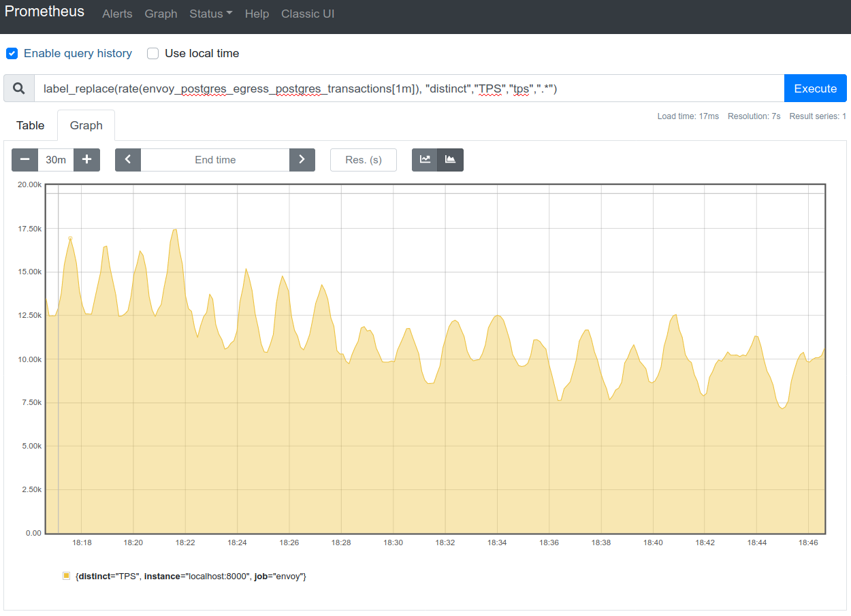The height and width of the screenshot is (616, 851).
Task: Move end time backward with left chevron
Action: tap(128, 160)
